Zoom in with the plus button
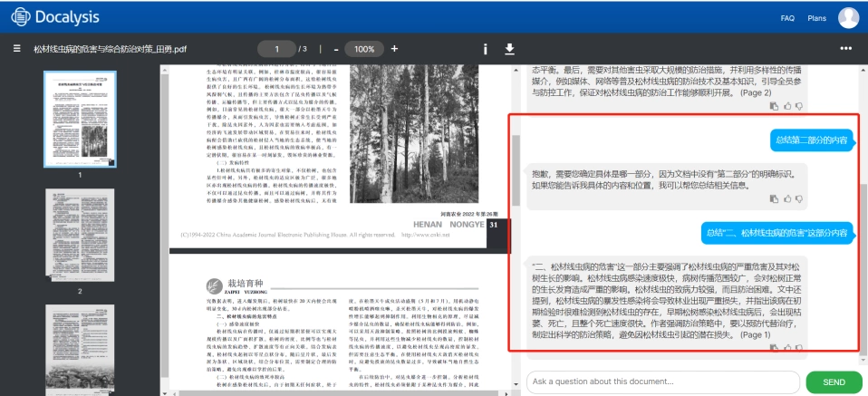This screenshot has height=396, width=868. coord(394,49)
